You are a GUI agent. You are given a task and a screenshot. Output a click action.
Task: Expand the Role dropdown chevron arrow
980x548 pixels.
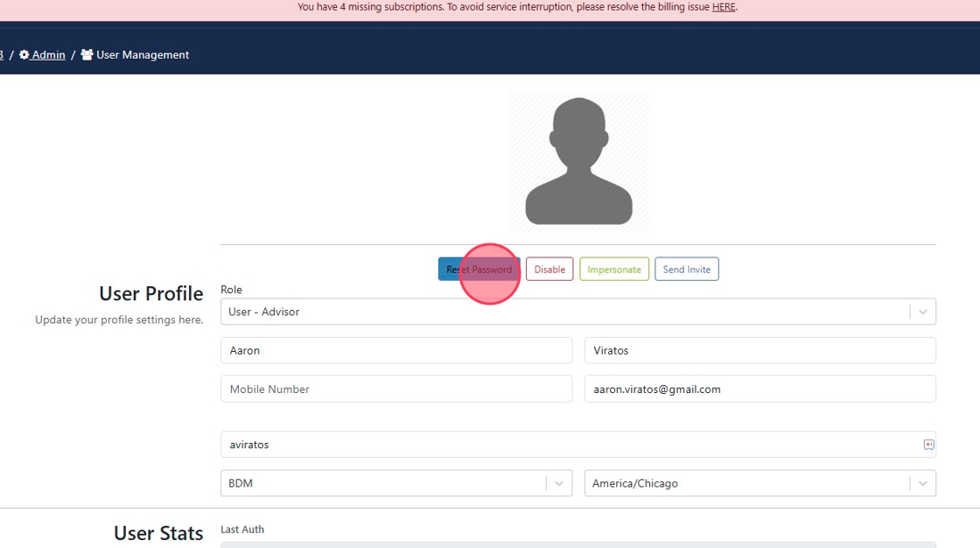point(922,312)
